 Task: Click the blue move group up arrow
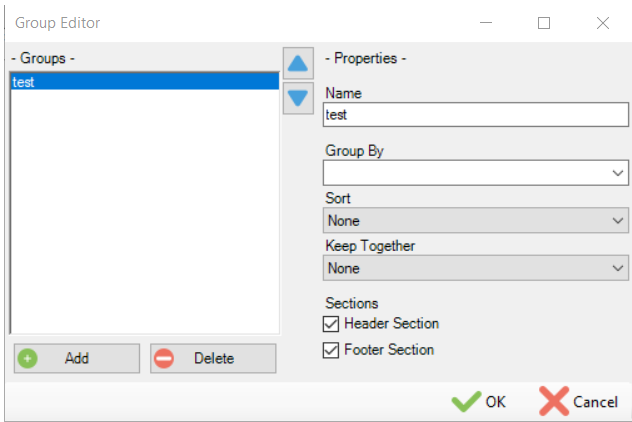(x=298, y=64)
